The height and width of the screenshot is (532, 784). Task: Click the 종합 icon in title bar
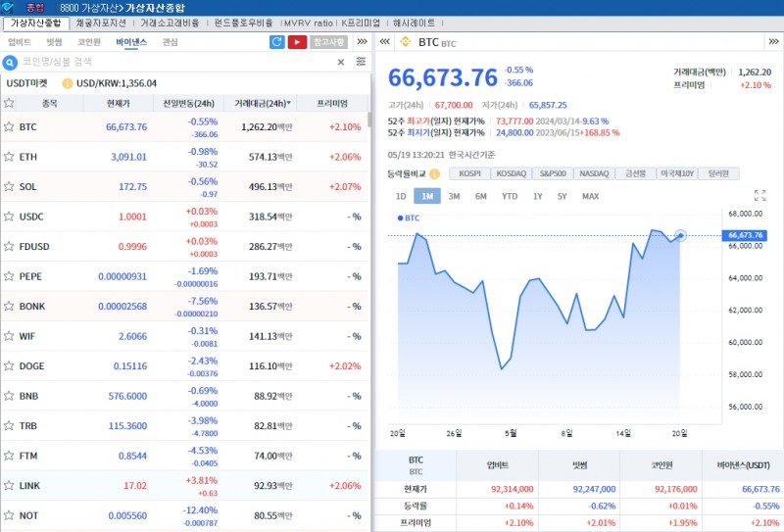pyautogui.click(x=35, y=8)
